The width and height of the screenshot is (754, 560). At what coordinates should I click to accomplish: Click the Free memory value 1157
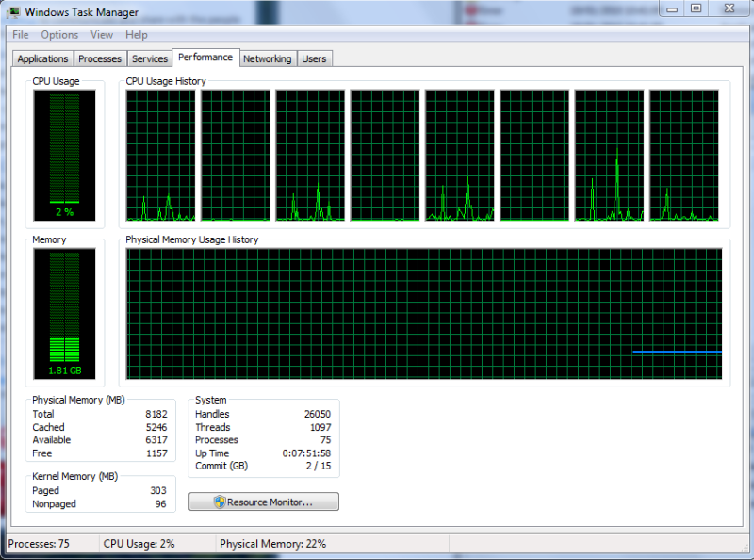click(x=156, y=453)
